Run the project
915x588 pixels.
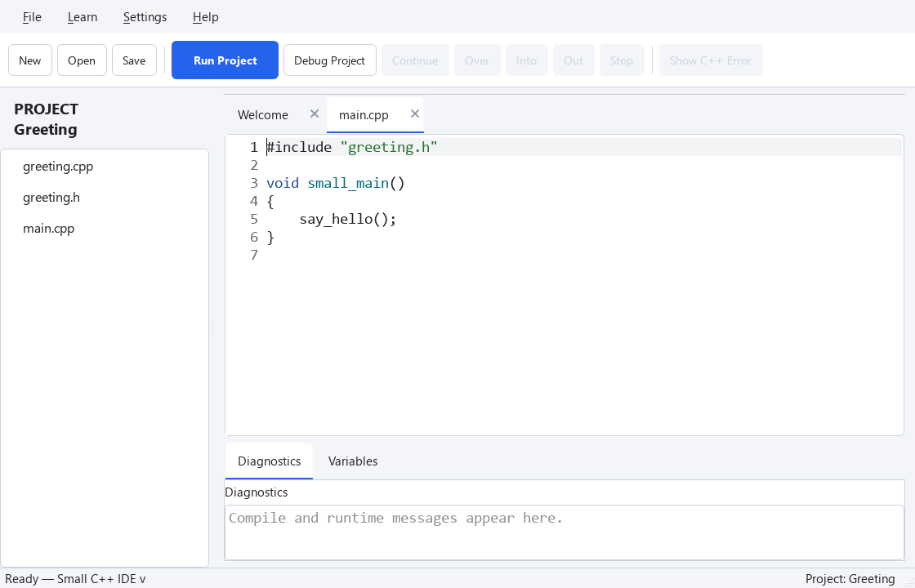225,60
